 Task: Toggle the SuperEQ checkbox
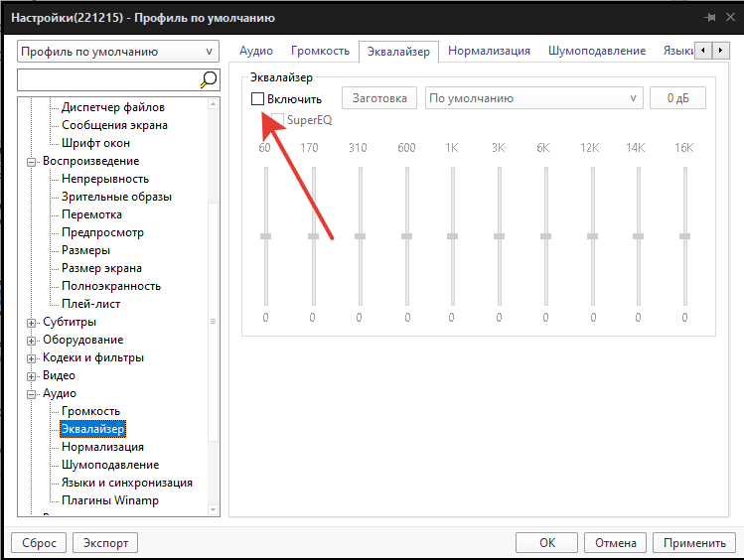pos(277,120)
